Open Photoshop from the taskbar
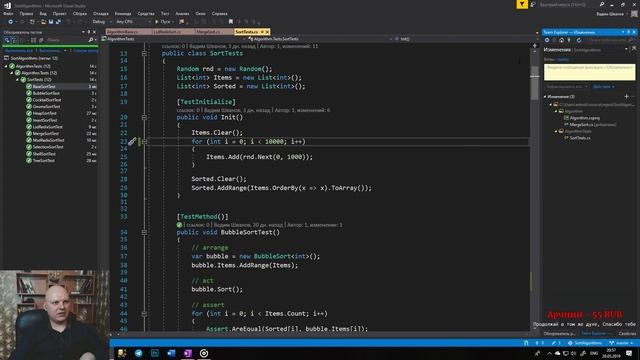 [155, 353]
